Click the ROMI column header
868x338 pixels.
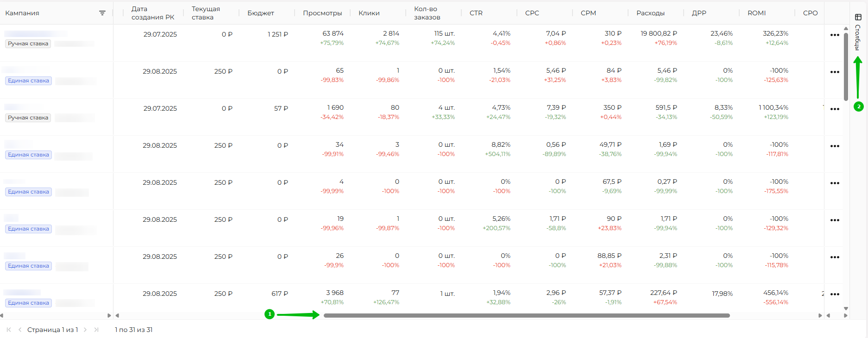coord(756,13)
